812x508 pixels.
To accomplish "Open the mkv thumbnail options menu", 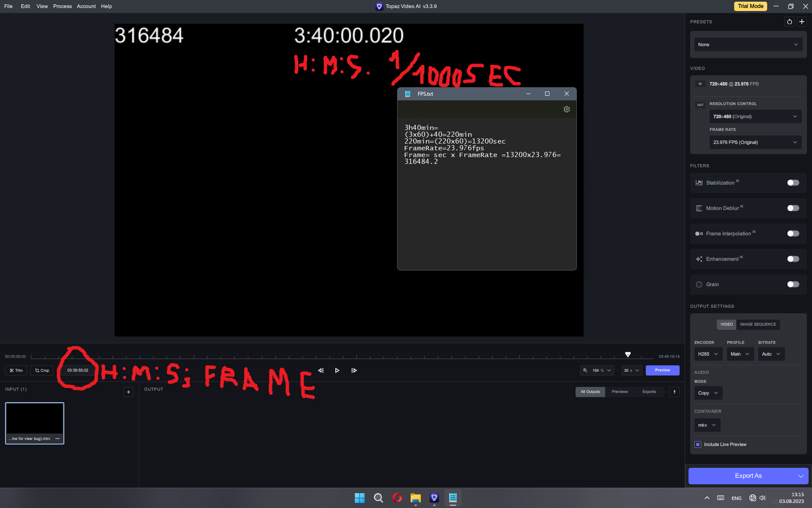I will (x=58, y=439).
